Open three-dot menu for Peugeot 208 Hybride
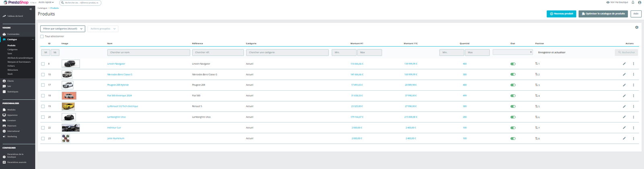 pyautogui.click(x=634, y=85)
